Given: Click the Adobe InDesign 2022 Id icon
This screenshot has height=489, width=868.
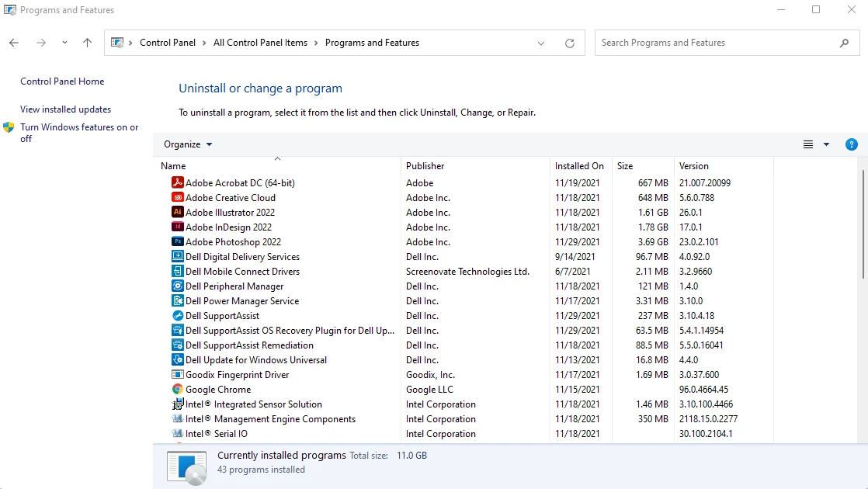Looking at the screenshot, I should tap(177, 227).
